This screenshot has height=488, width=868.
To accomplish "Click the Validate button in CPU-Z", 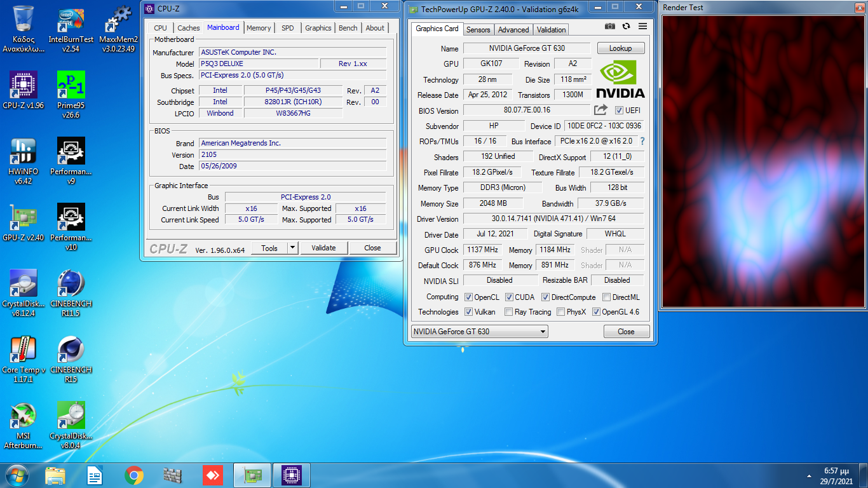I will point(323,248).
